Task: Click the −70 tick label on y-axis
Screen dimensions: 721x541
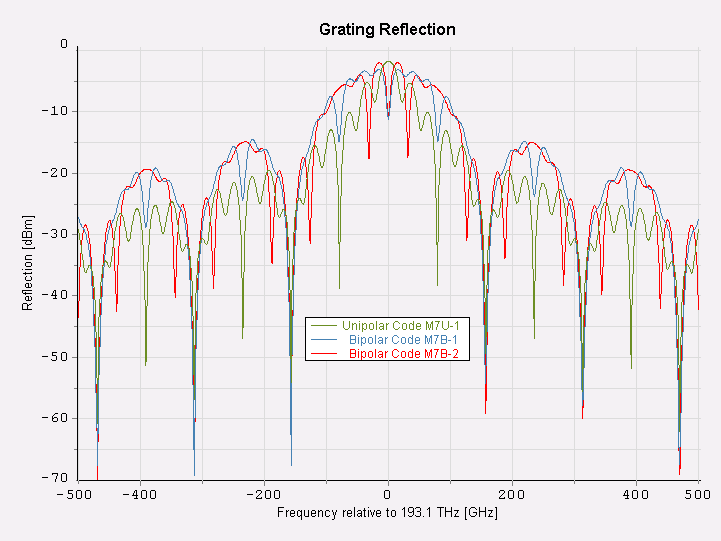Action: (56, 479)
